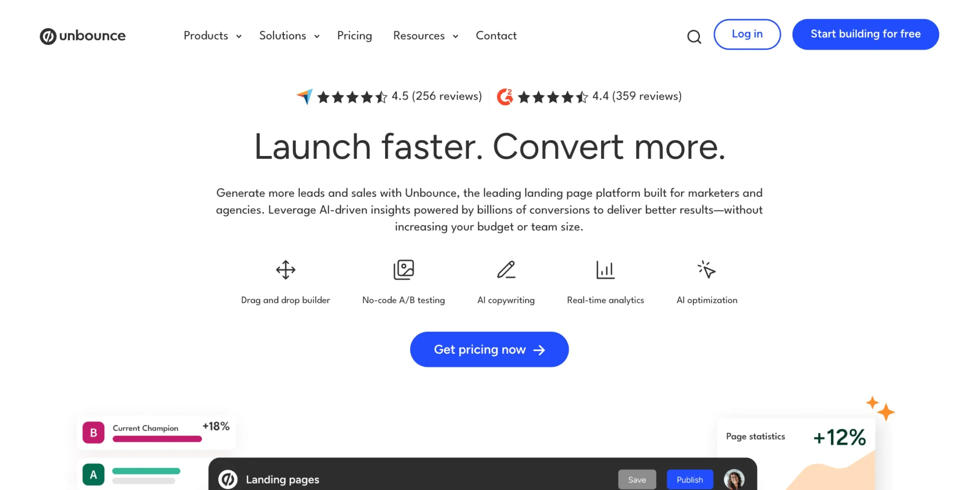Select the AI copywriting pencil icon

point(506,269)
